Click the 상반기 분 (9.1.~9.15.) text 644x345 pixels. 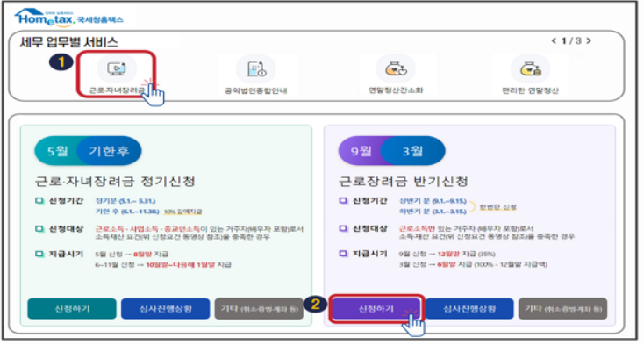[x=433, y=201]
